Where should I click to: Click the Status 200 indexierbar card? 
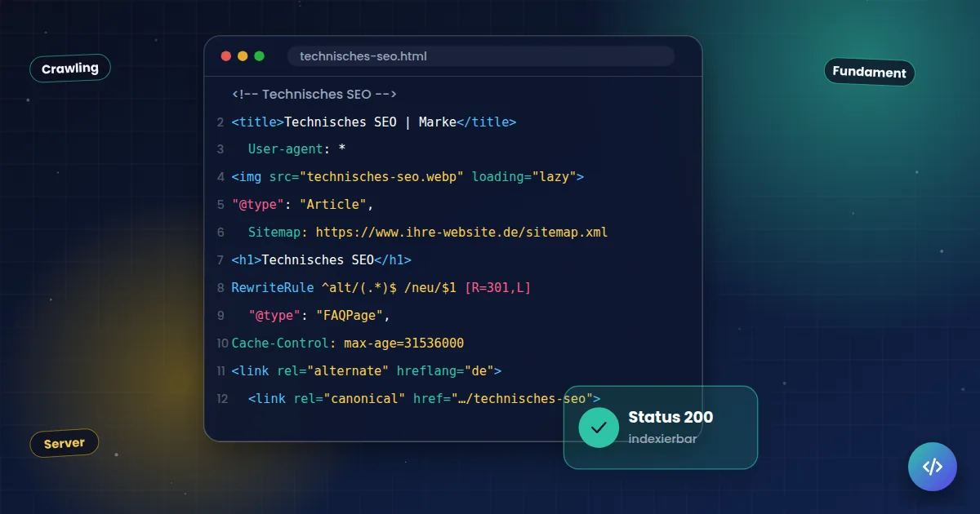tap(661, 428)
